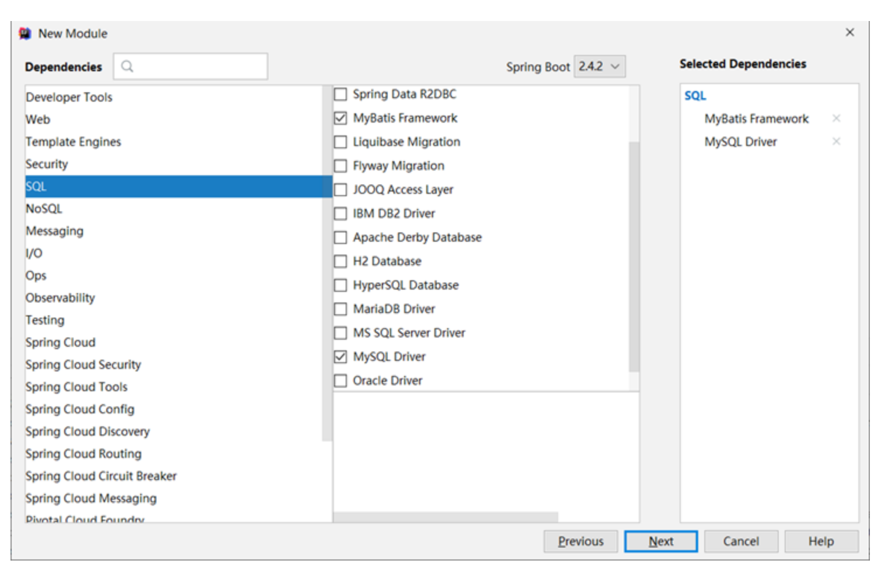Screen dimensions: 895x588
Task: Select the Testing category
Action: 174,320
